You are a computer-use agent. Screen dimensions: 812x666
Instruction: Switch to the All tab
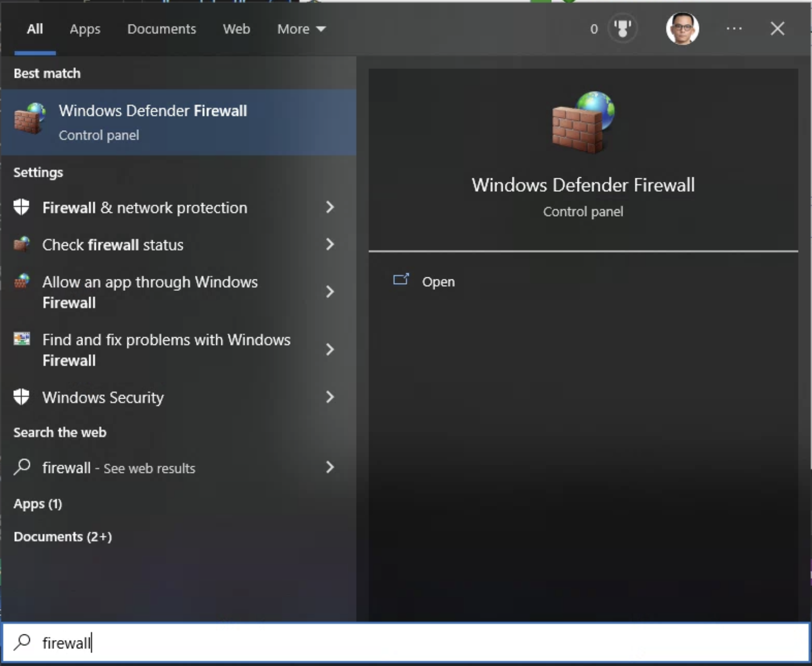click(35, 29)
